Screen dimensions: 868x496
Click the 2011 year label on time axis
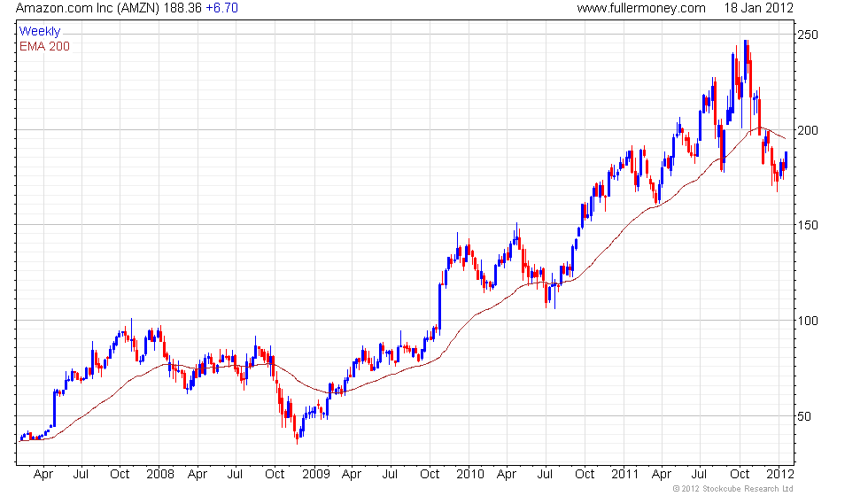click(625, 475)
